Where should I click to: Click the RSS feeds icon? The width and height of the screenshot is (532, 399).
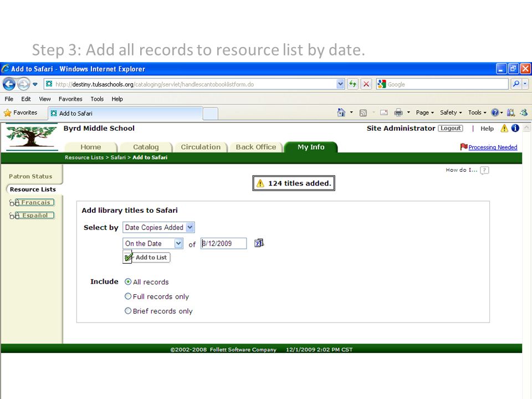pyautogui.click(x=363, y=112)
